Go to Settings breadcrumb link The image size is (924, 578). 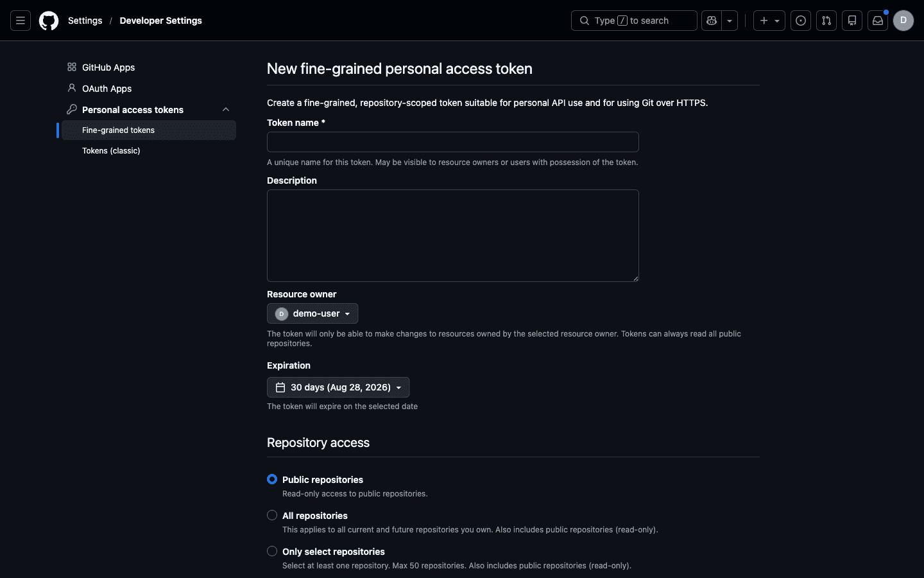(x=85, y=21)
